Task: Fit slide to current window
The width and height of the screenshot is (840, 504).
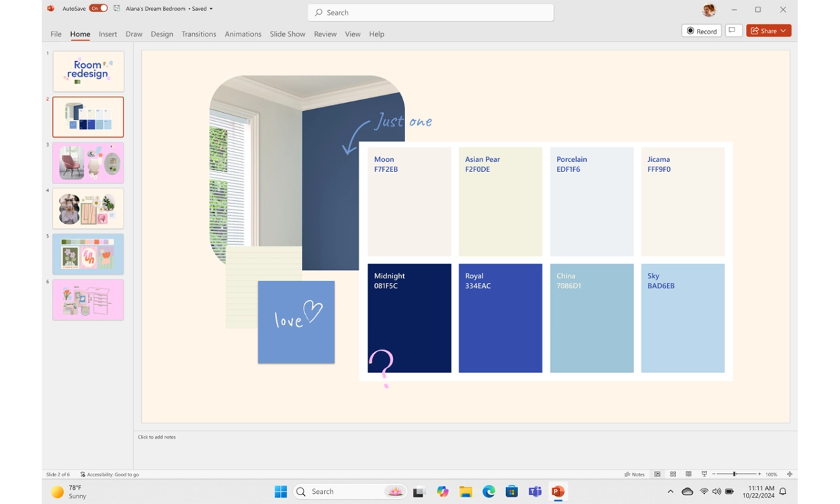Action: click(x=790, y=474)
